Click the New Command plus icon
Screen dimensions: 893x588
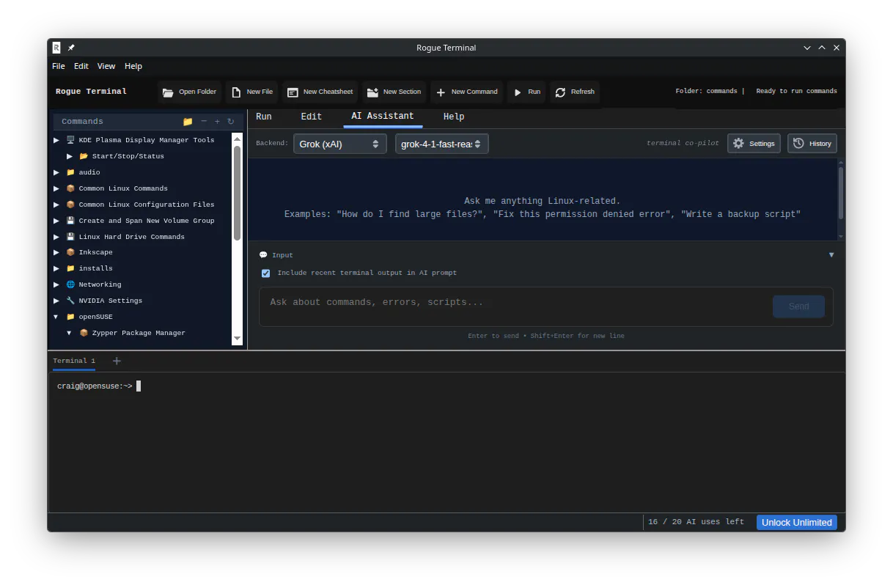click(x=441, y=92)
